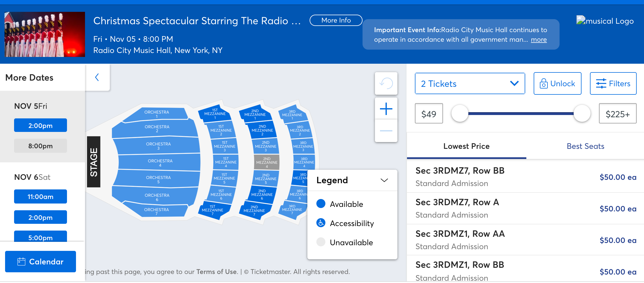Zoom in on the seat map
The image size is (644, 283).
click(x=386, y=109)
